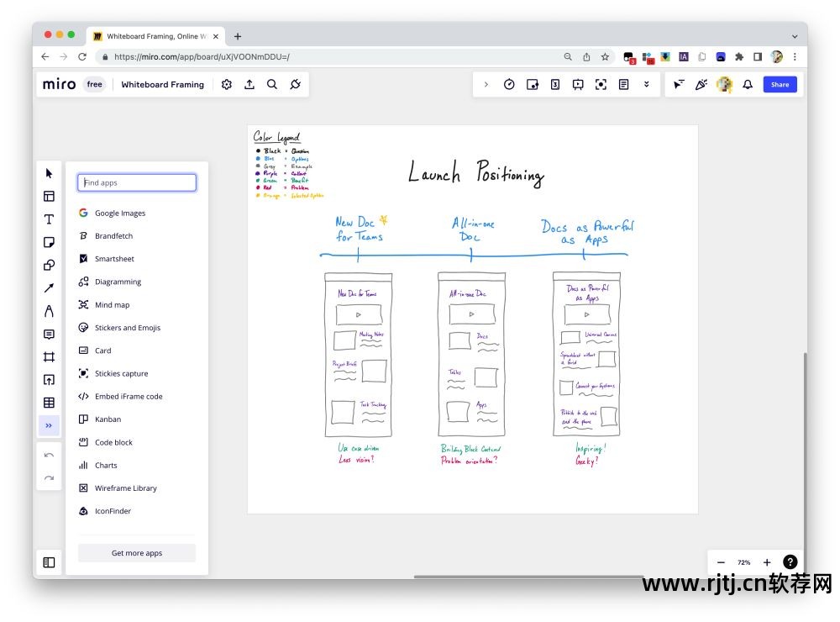Viewport: 840px width, 622px height.
Task: Click the Get more apps button
Action: 137,553
